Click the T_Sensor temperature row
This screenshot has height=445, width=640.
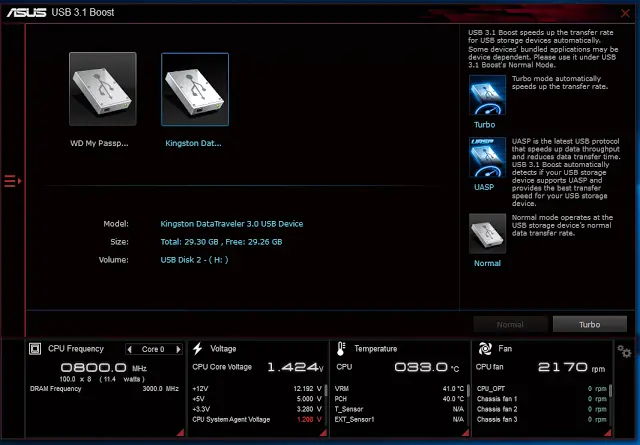(399, 409)
